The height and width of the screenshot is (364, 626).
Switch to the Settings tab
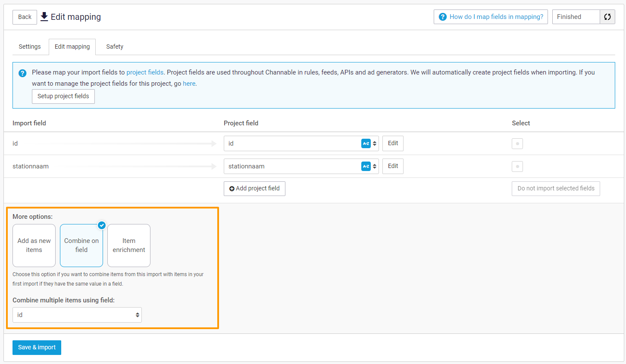(x=30, y=47)
